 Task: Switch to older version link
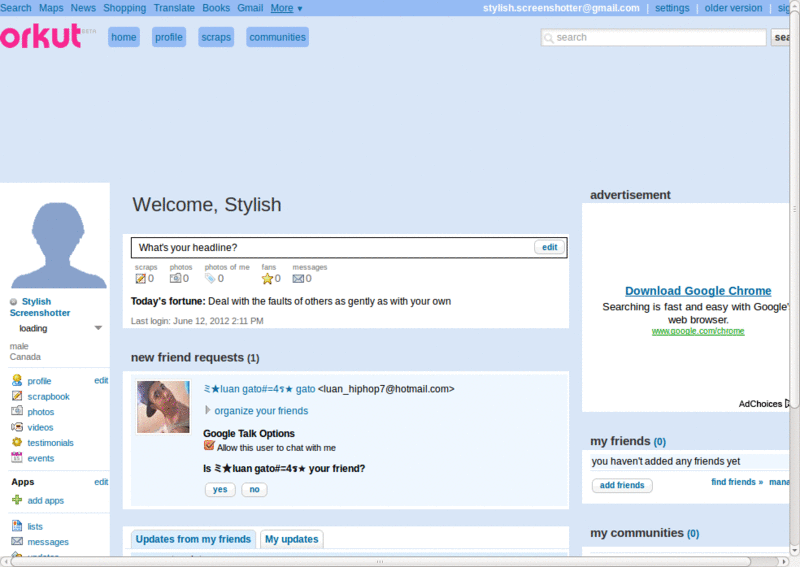pyautogui.click(x=733, y=8)
